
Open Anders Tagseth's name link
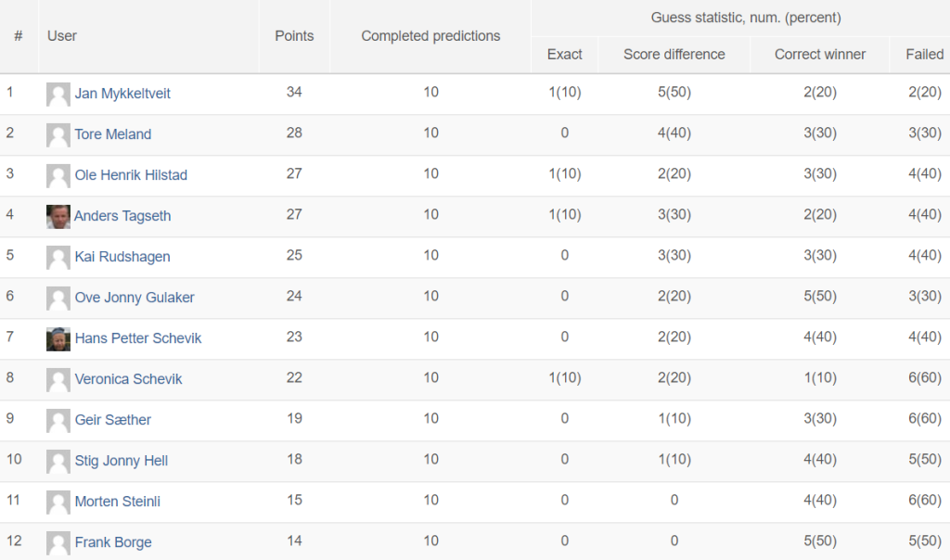point(122,216)
